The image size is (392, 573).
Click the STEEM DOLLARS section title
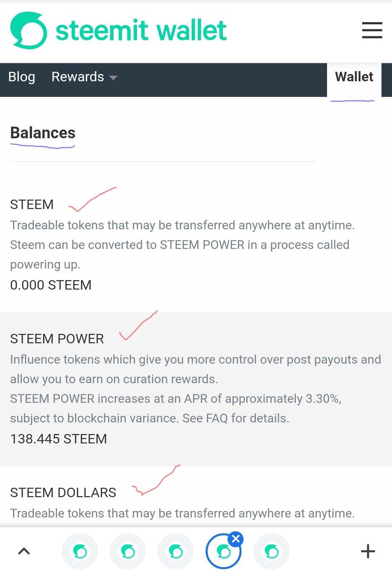pos(63,493)
